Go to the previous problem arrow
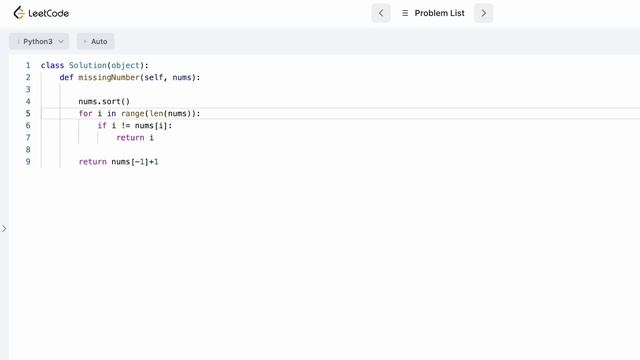Viewport: 640px width, 360px height. [x=381, y=13]
